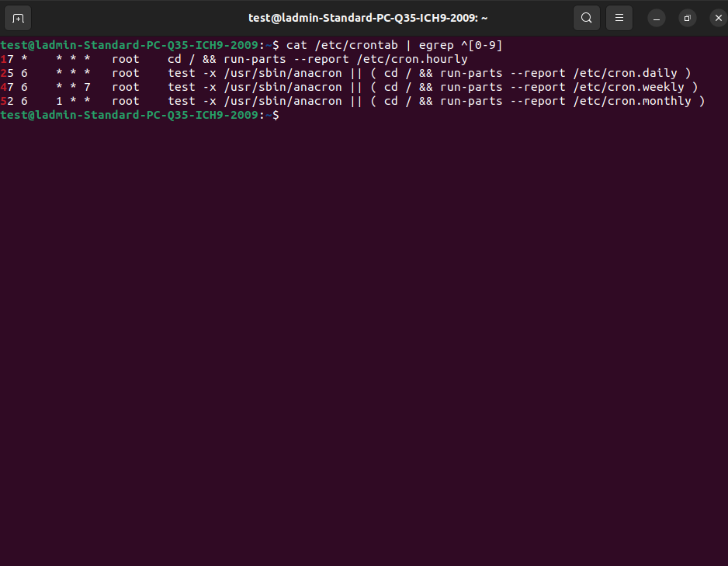Click the /etc/crontab text in the command
Viewport: 728px width, 566px height.
[x=357, y=44]
